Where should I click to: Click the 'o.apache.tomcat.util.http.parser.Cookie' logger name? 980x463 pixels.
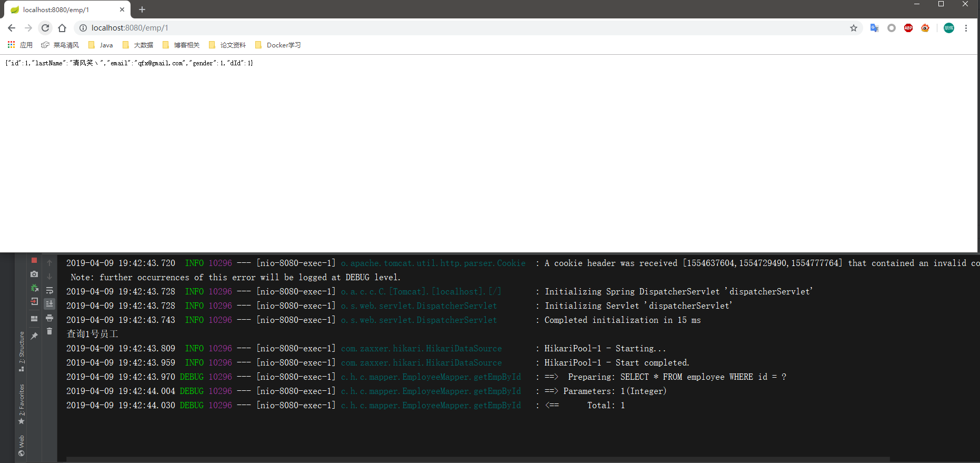433,263
